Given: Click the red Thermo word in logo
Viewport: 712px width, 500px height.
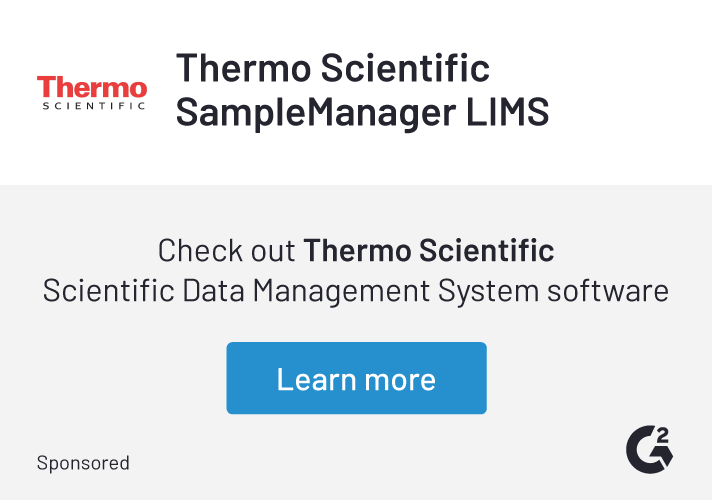Looking at the screenshot, I should point(92,87).
